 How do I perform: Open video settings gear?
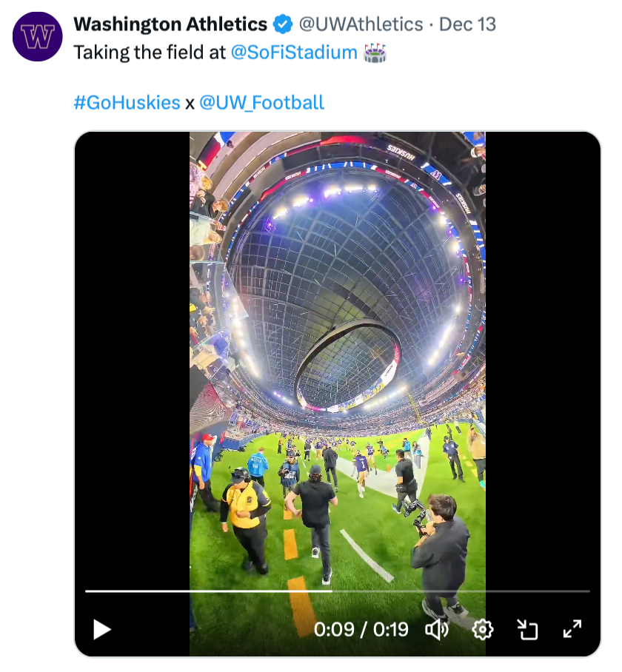(482, 629)
